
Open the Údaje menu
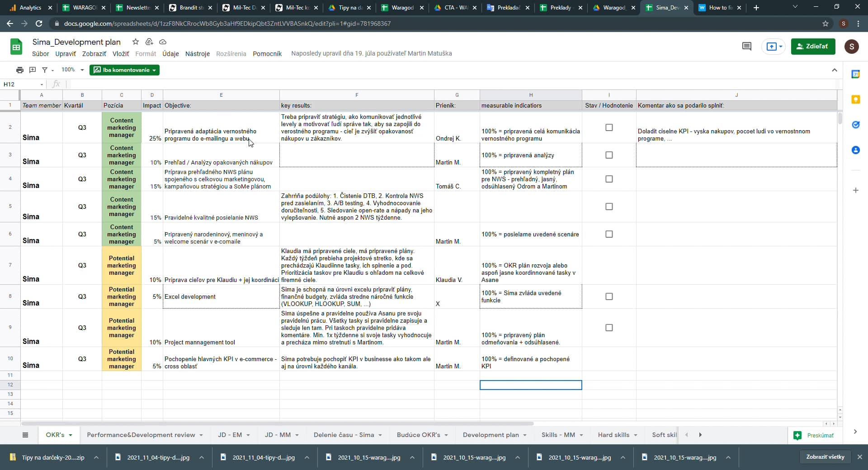pos(170,53)
